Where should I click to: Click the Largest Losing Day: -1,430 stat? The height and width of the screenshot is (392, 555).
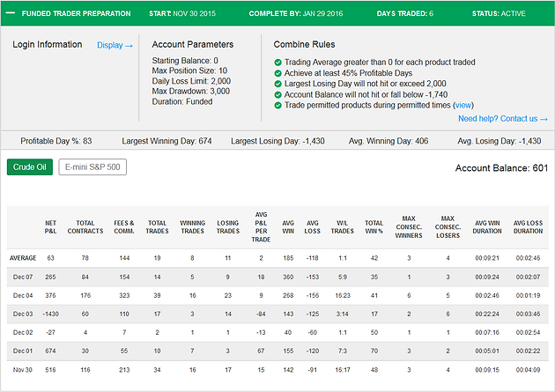pos(277,141)
